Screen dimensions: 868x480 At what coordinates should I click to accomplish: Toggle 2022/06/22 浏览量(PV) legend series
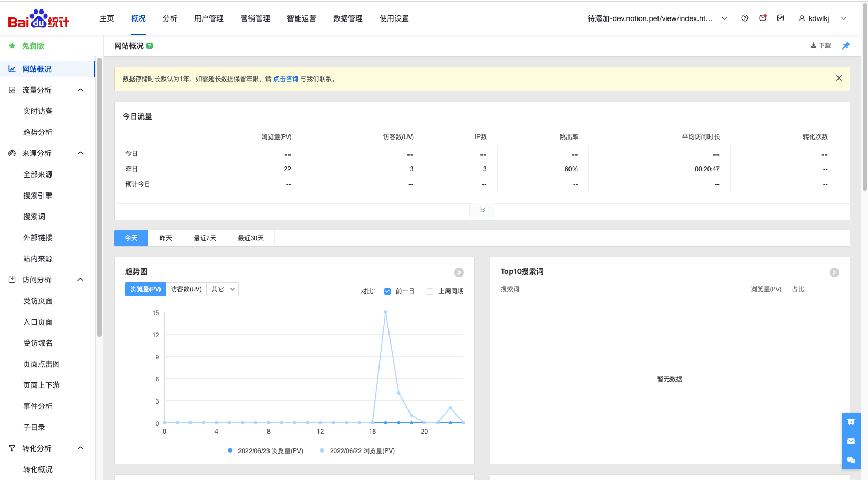[x=357, y=451]
